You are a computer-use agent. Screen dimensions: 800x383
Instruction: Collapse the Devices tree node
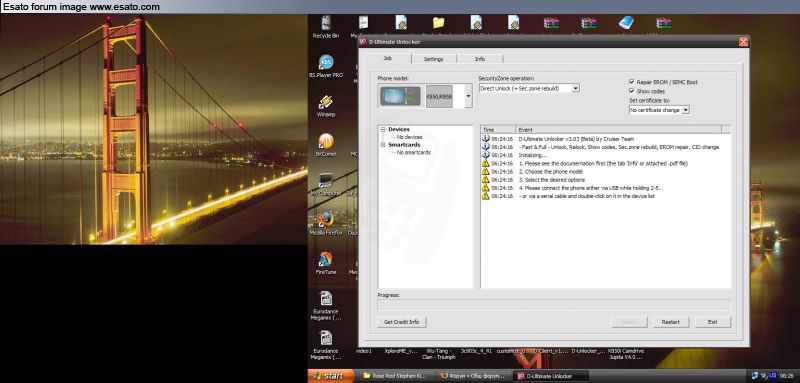382,130
